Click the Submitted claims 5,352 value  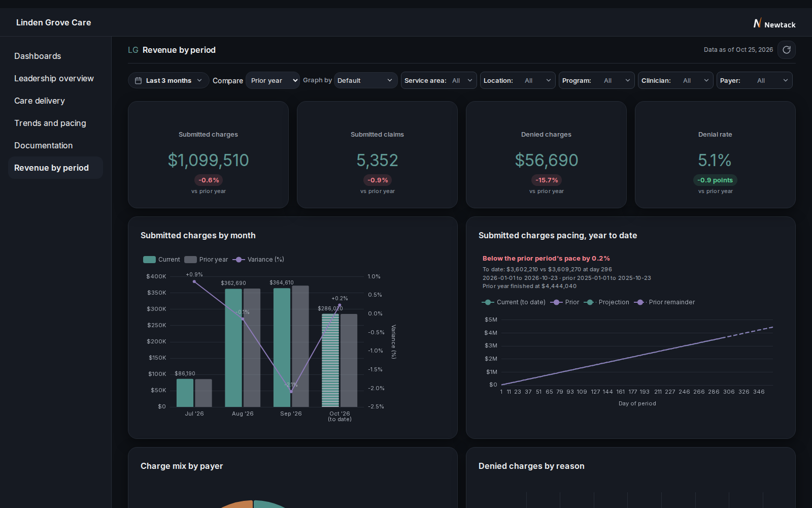(377, 161)
